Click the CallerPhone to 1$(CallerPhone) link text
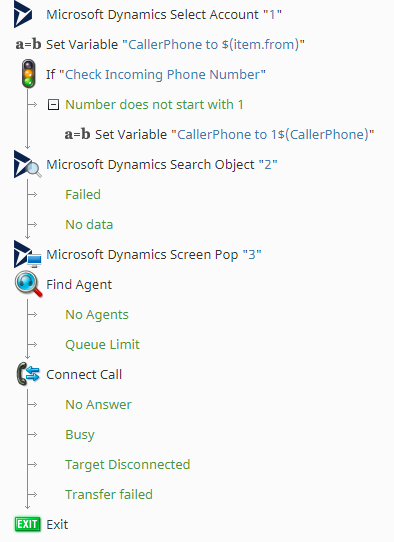 [273, 134]
